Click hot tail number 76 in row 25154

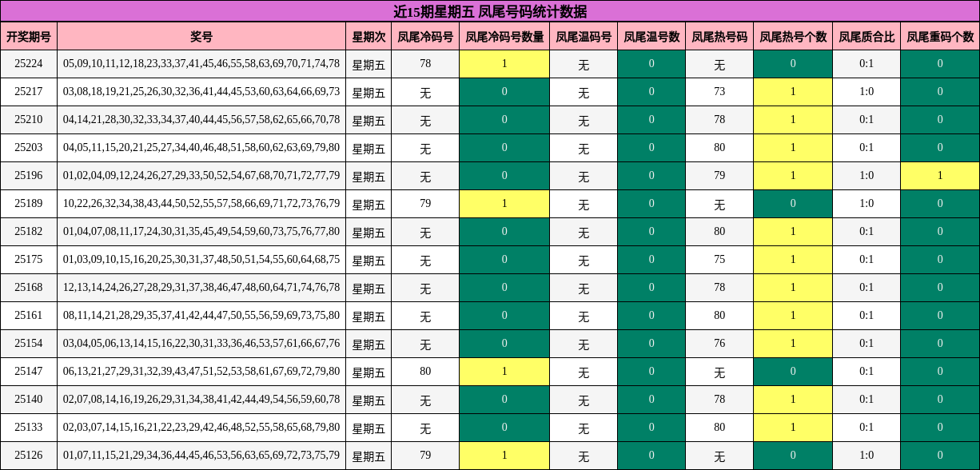tap(719, 344)
